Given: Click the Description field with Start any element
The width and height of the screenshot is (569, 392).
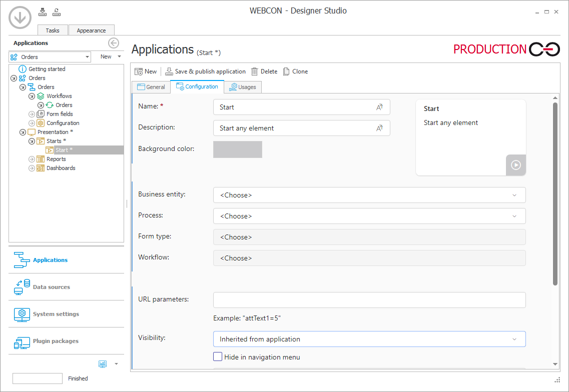Looking at the screenshot, I should pos(302,128).
